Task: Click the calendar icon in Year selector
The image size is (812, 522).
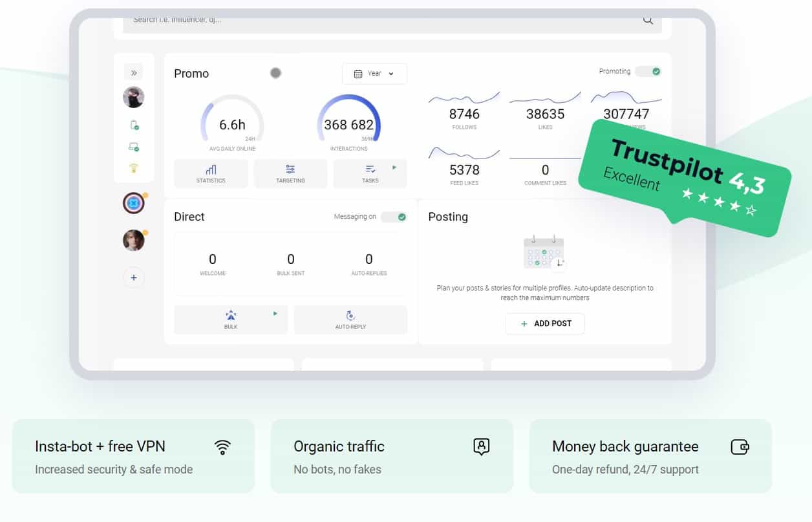Action: tap(358, 74)
